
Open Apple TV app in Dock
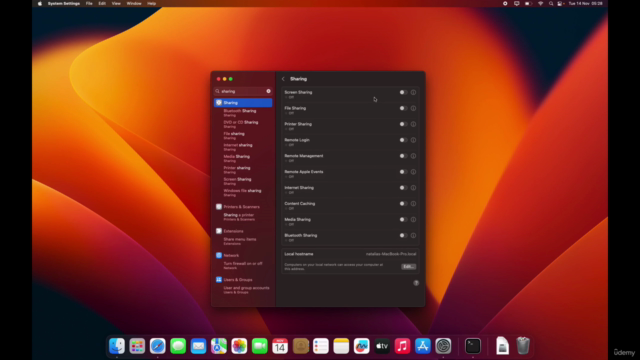click(382, 346)
